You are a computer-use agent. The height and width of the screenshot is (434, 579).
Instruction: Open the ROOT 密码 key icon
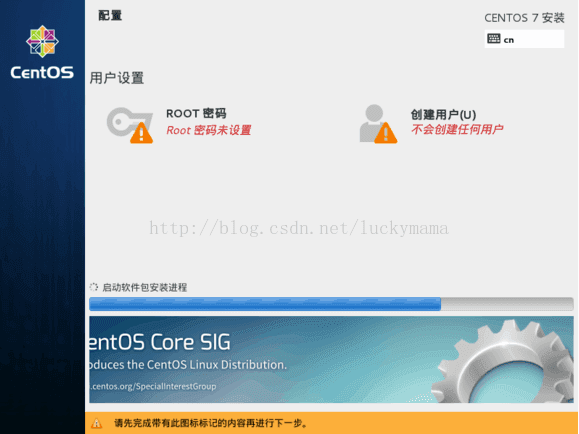click(x=130, y=125)
